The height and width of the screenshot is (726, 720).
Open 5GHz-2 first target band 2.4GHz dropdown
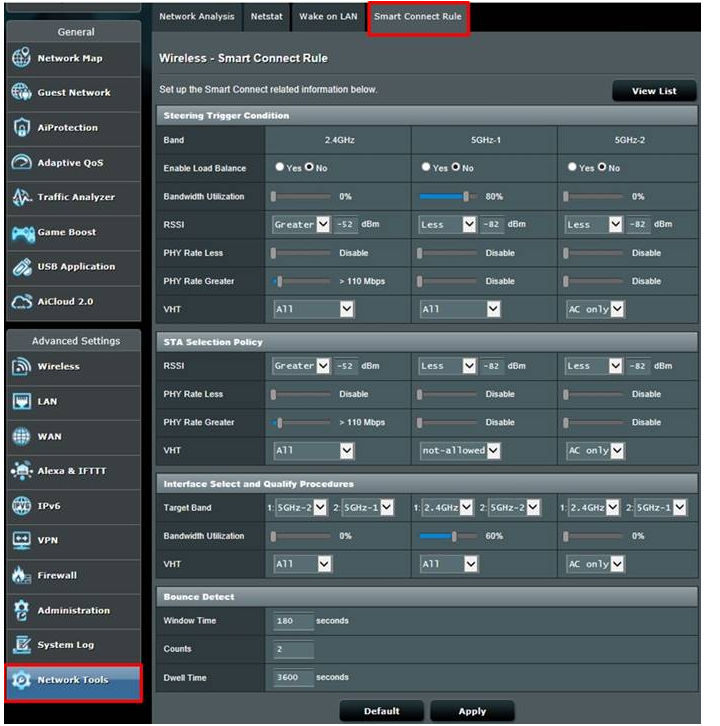click(x=594, y=508)
